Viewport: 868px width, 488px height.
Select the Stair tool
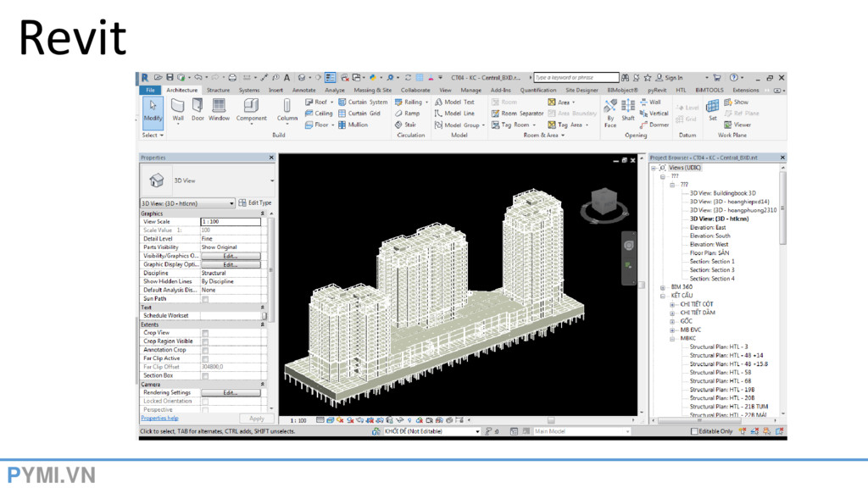[406, 125]
